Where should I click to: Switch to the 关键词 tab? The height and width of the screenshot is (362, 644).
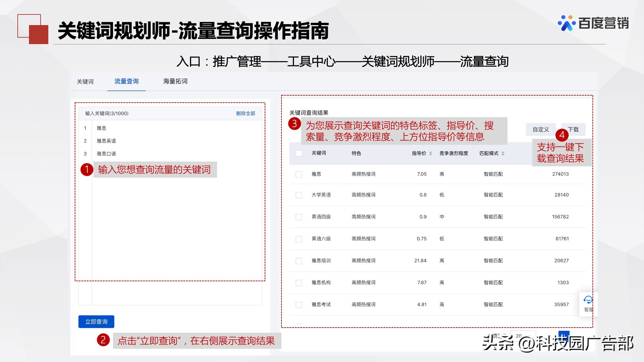click(x=85, y=82)
